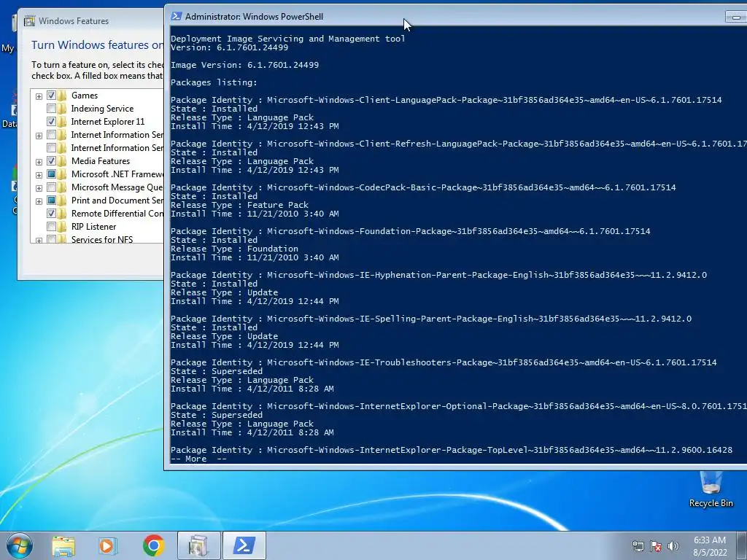Enable the Microsoft Message Queue checkbox
Image resolution: width=747 pixels, height=560 pixels.
click(51, 187)
